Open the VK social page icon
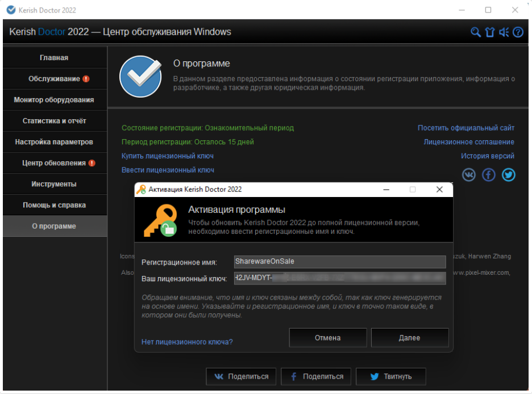Image resolution: width=532 pixels, height=394 pixels. pos(469,175)
